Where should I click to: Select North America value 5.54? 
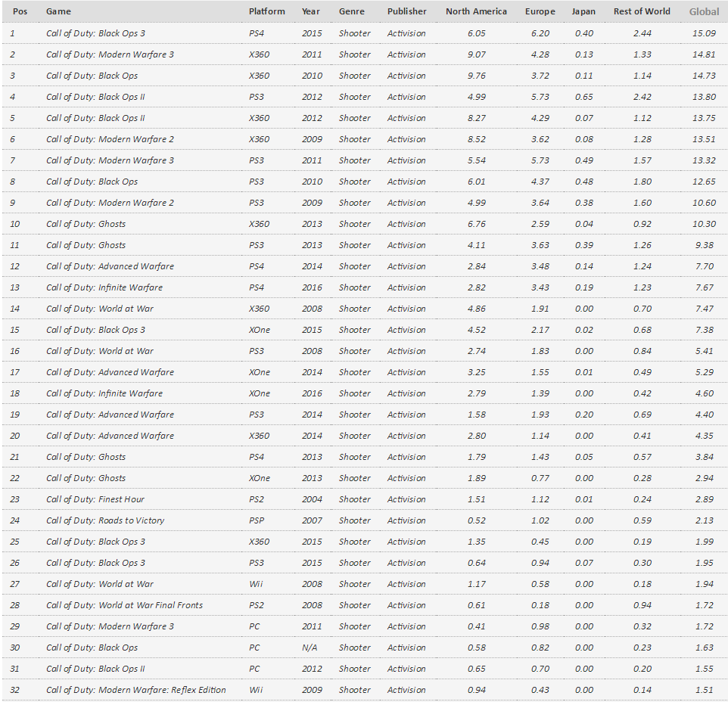pos(476,160)
